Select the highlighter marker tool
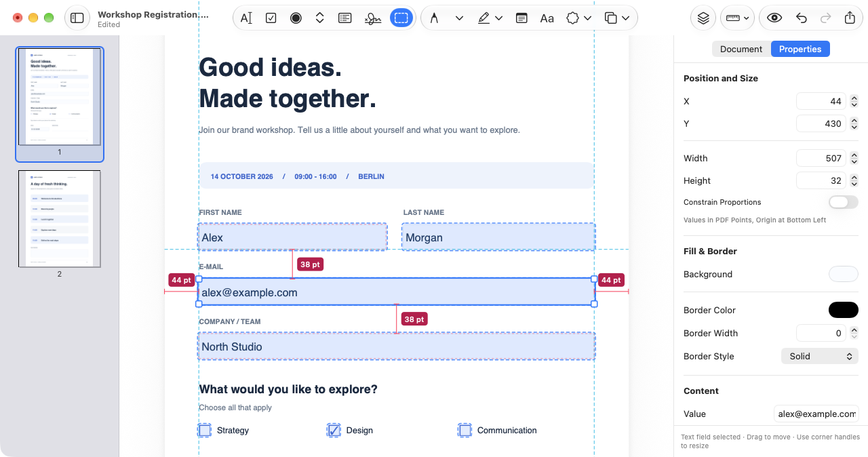This screenshot has width=868, height=457. click(484, 18)
